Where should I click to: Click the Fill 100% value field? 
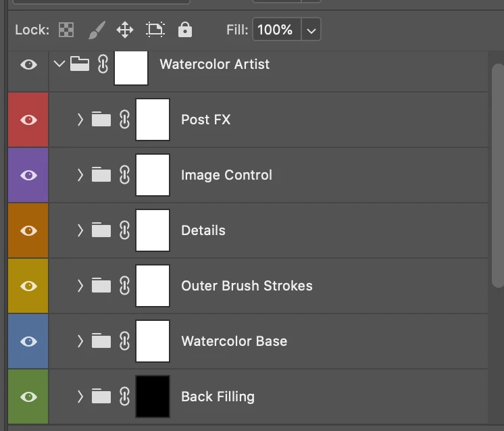276,30
